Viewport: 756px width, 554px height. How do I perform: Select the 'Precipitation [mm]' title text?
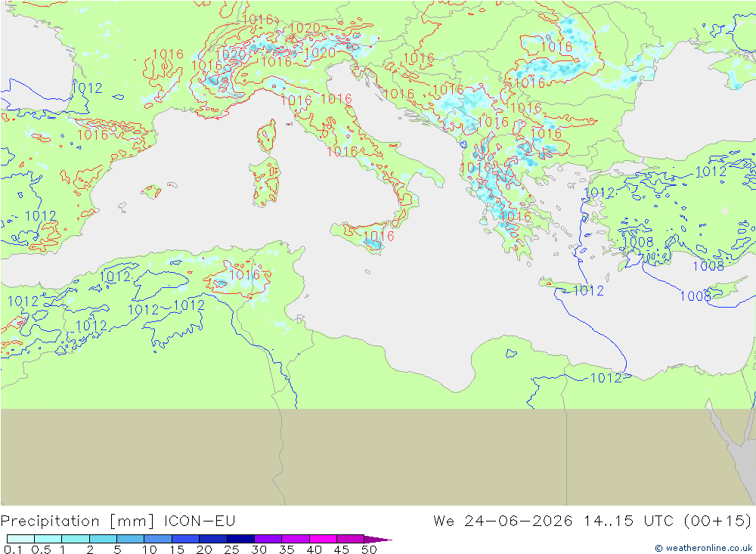click(78, 522)
